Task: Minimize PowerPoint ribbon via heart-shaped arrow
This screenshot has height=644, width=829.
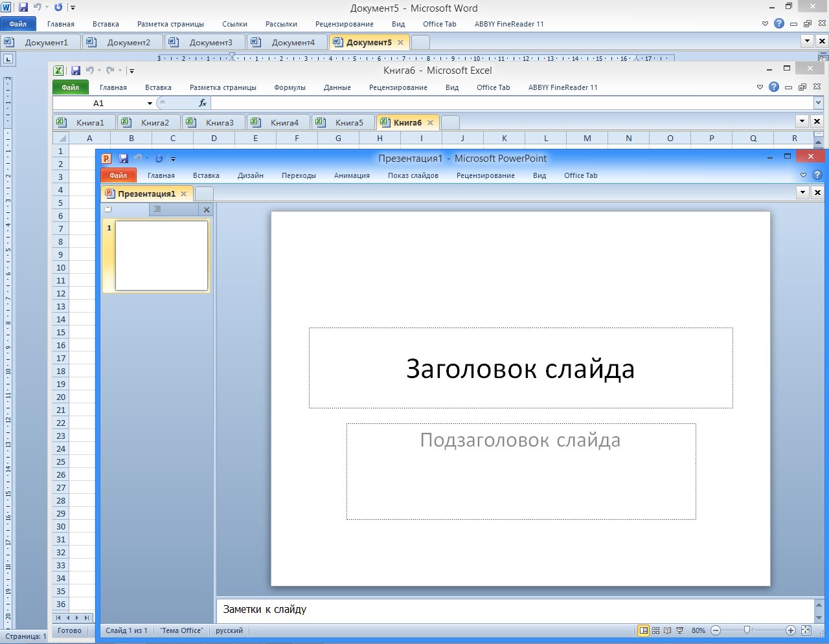Action: point(803,175)
